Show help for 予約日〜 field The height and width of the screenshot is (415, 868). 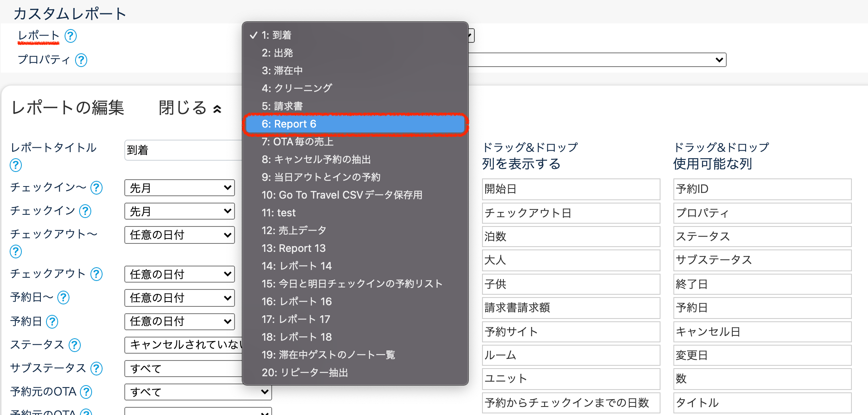click(x=63, y=298)
